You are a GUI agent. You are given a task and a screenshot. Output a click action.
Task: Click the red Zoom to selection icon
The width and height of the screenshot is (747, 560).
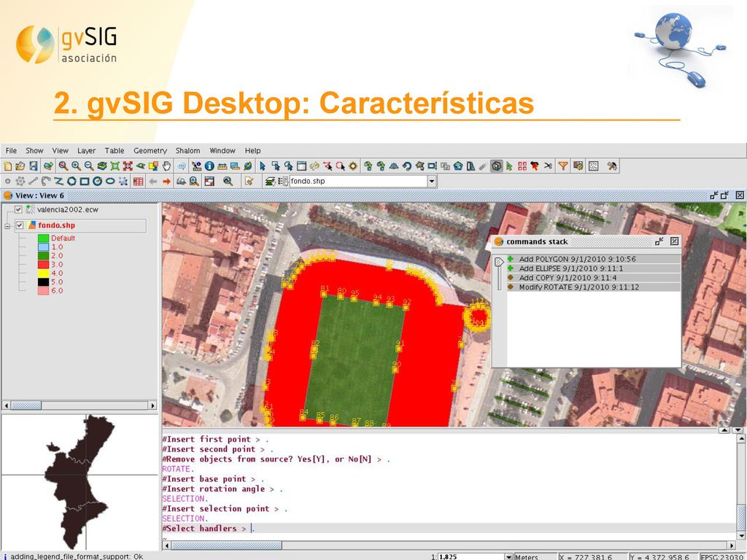[x=128, y=166]
